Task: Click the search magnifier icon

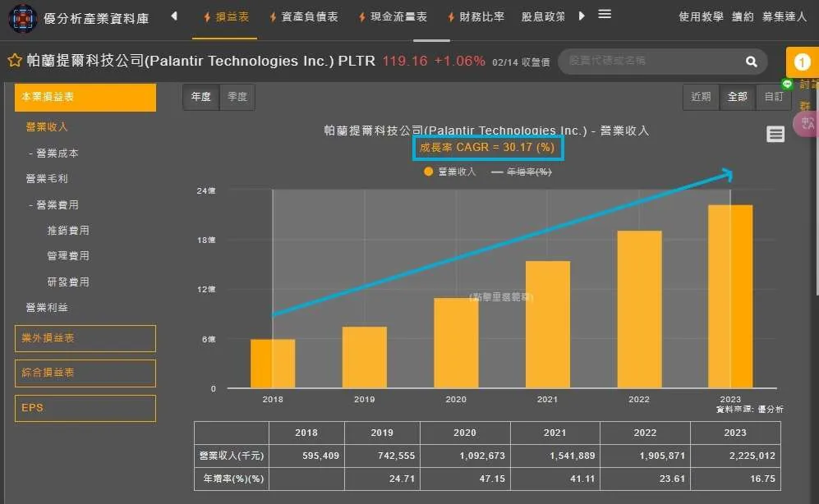Action: tap(751, 62)
